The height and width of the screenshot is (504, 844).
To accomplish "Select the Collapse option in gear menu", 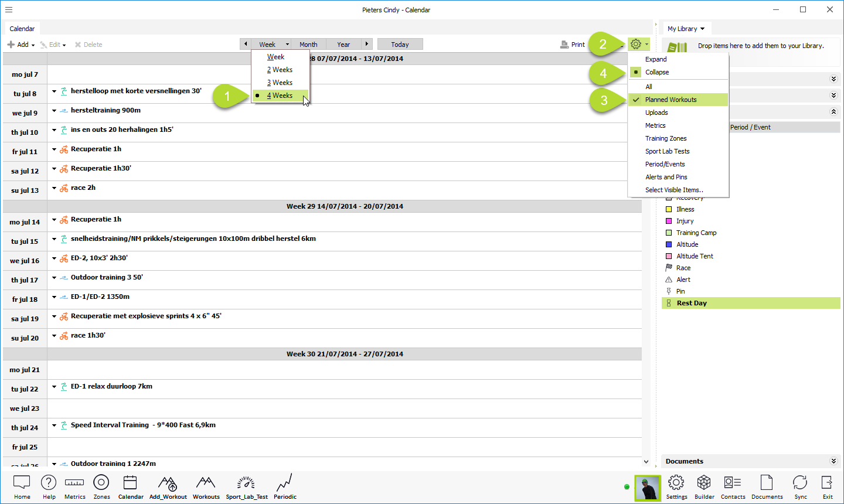I will pyautogui.click(x=657, y=72).
